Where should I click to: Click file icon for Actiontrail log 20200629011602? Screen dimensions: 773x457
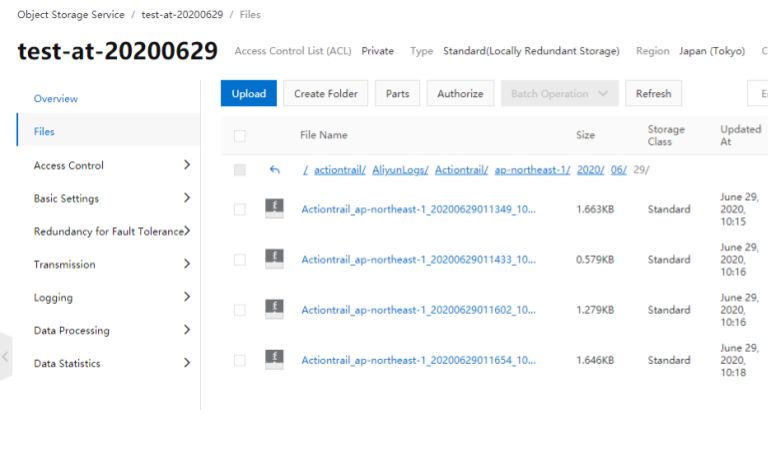point(274,309)
